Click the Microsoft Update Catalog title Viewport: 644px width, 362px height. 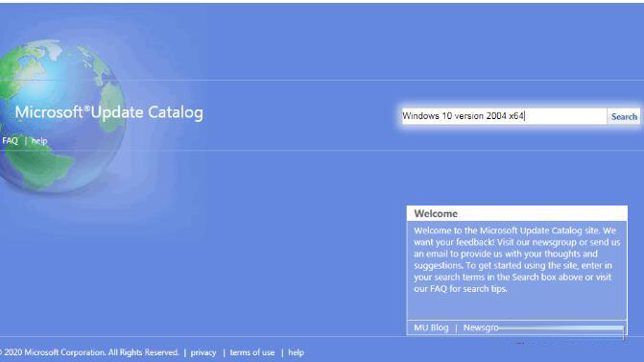(x=109, y=112)
